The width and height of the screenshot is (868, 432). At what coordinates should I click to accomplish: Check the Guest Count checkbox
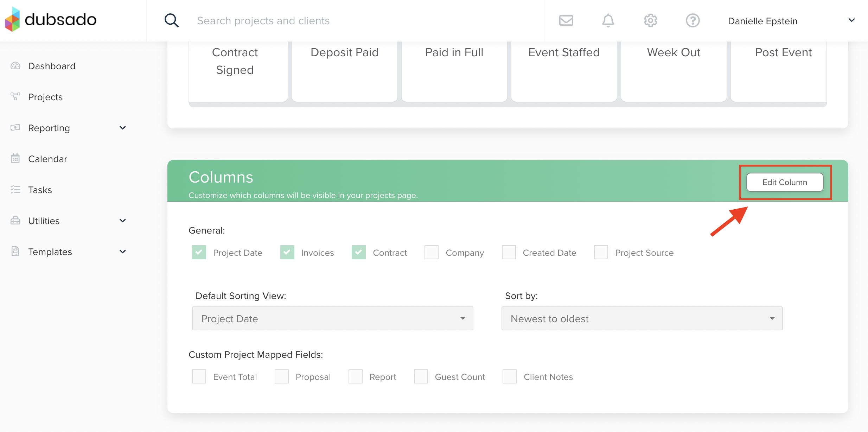tap(421, 376)
